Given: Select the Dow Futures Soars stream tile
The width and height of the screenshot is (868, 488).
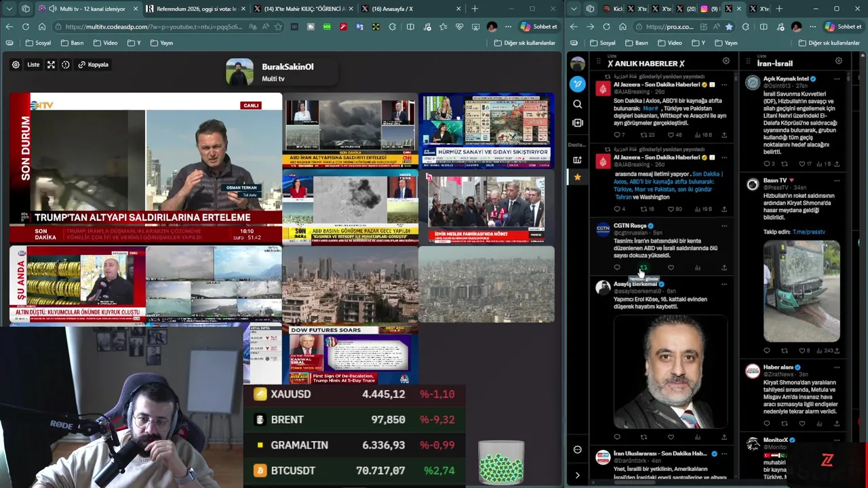Looking at the screenshot, I should pos(349,355).
